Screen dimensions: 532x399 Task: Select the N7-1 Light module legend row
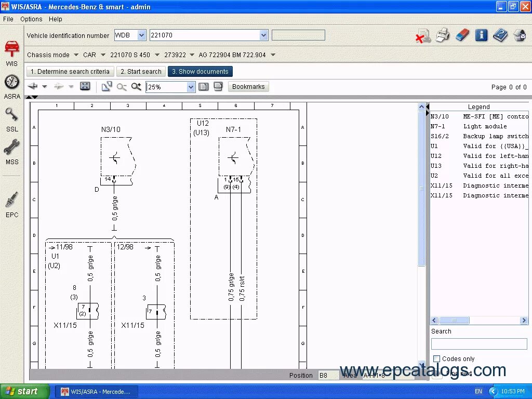479,126
